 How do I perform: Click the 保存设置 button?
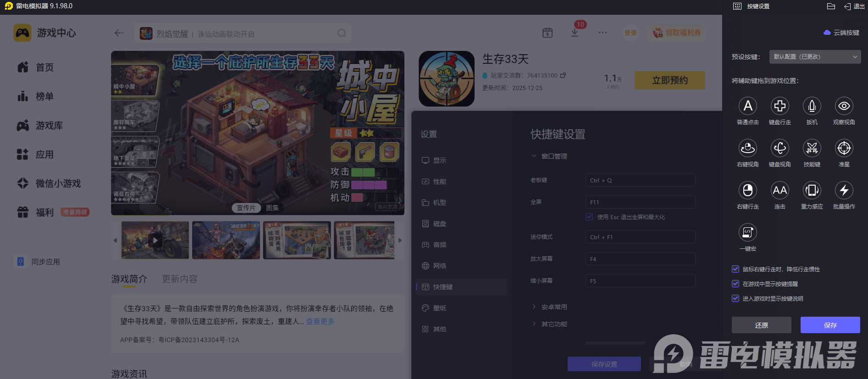tap(604, 364)
